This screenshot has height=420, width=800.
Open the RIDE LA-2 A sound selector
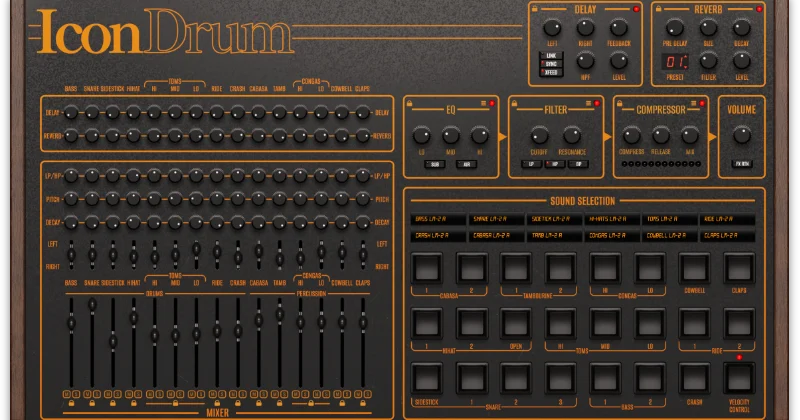tap(727, 219)
